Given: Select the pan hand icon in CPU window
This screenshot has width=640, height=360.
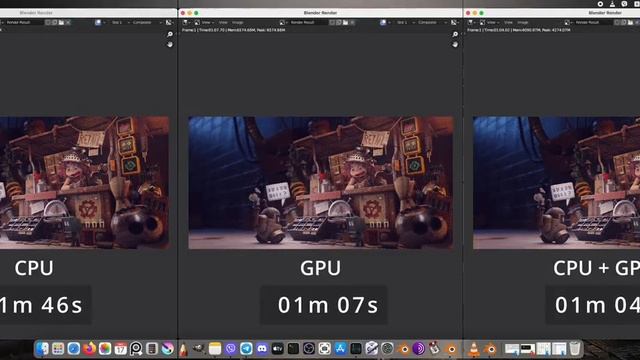Looking at the screenshot, I should point(170,44).
